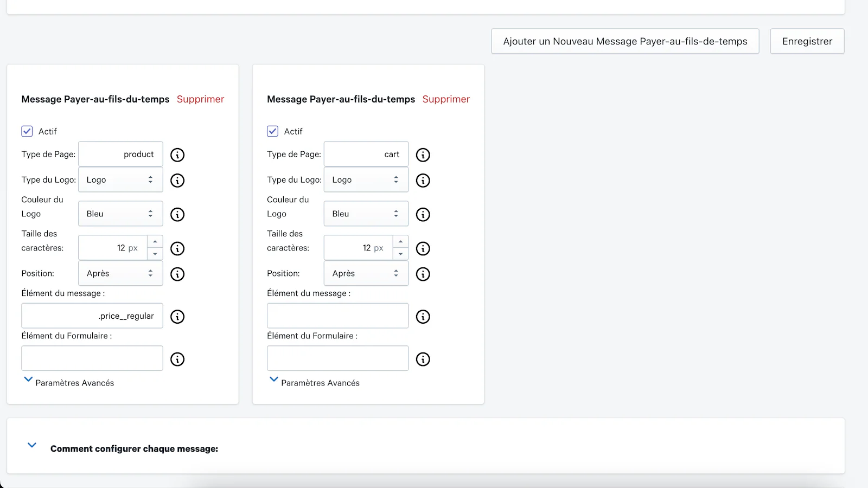Focus the Type de Page field containing cart

click(x=366, y=154)
